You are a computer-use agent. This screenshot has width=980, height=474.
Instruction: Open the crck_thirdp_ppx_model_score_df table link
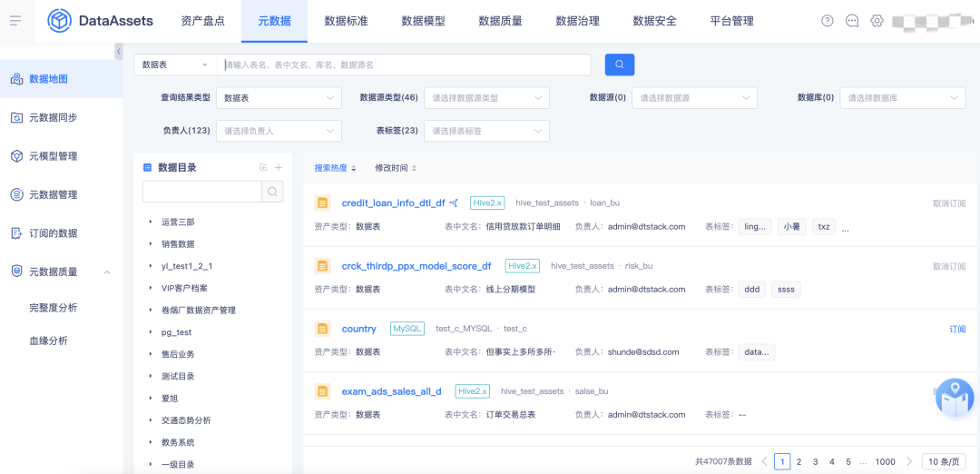[416, 266]
